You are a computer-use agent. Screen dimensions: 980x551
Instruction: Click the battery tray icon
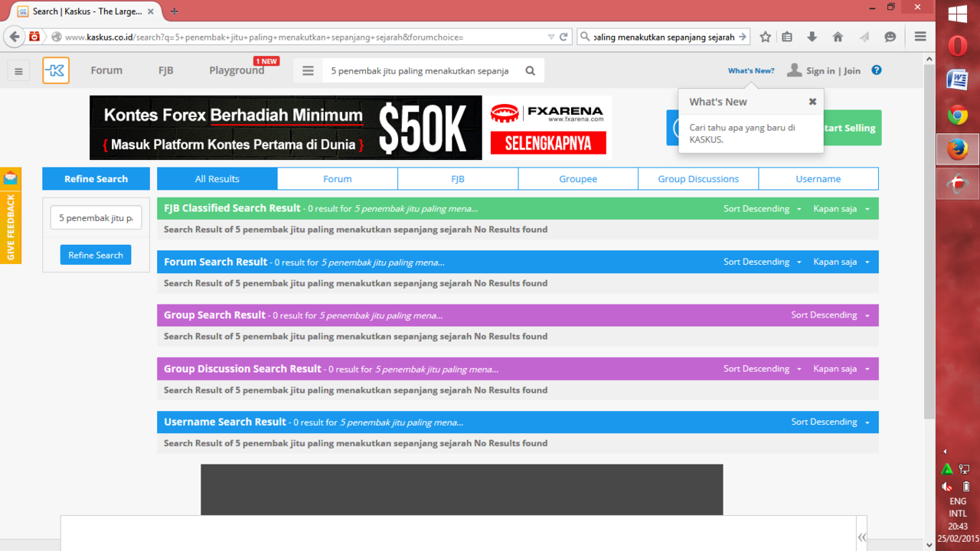[966, 486]
